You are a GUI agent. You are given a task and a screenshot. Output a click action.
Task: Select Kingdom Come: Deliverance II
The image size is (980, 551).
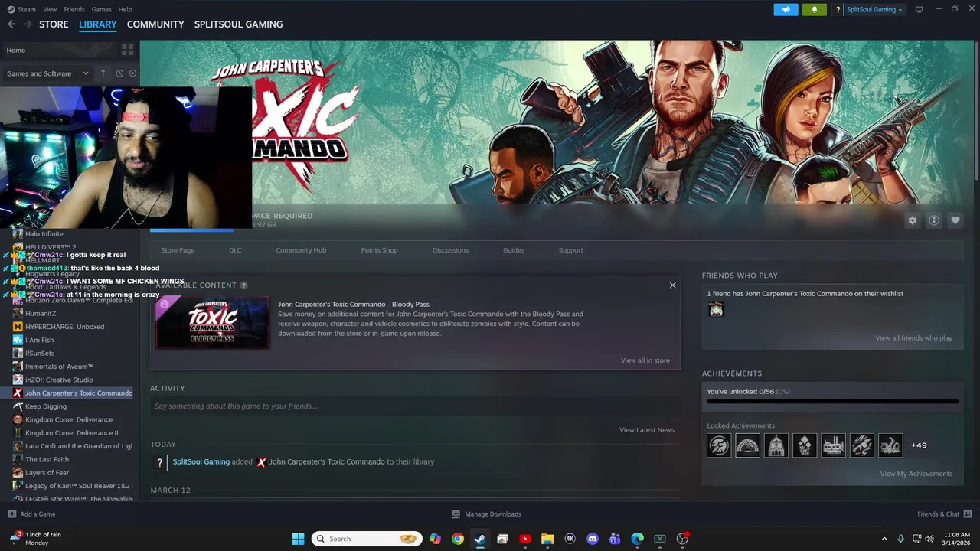[72, 433]
